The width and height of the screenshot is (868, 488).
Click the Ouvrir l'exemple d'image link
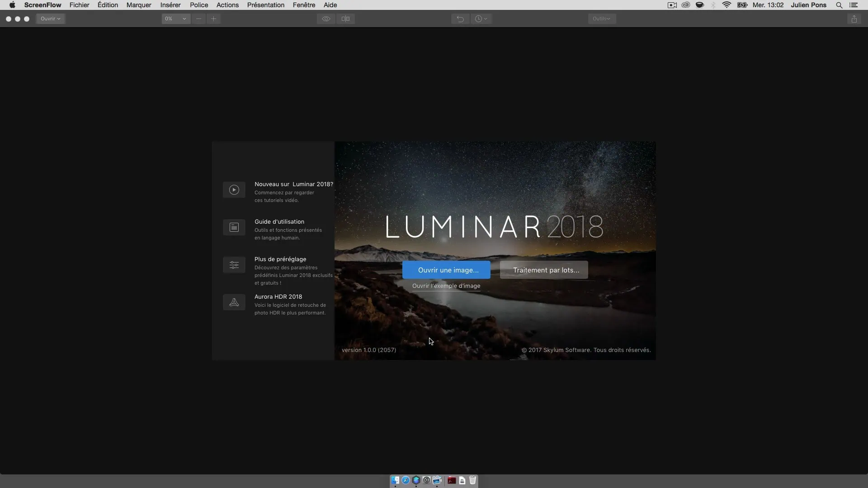(446, 286)
